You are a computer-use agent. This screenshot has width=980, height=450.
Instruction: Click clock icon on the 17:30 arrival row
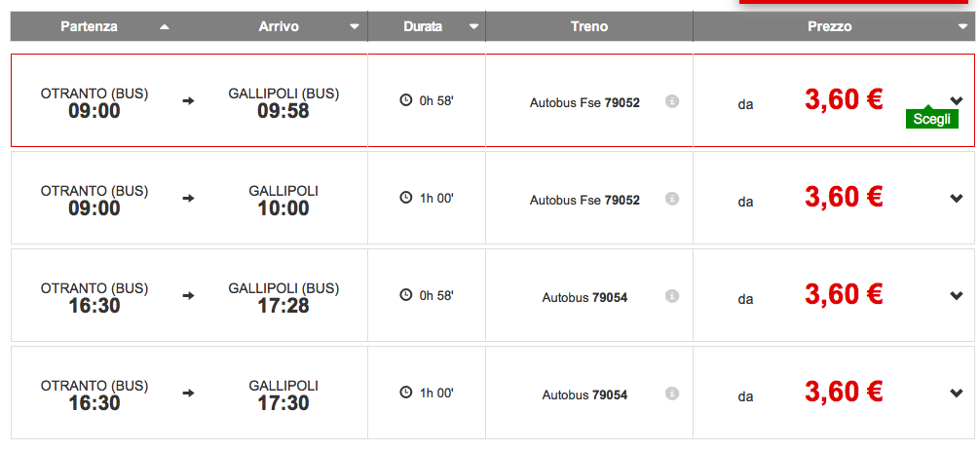coord(405,393)
